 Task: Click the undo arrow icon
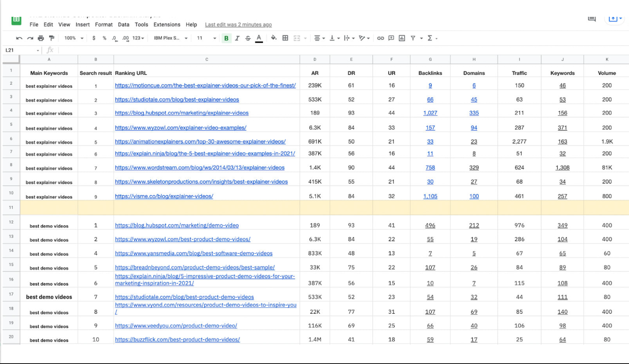19,38
